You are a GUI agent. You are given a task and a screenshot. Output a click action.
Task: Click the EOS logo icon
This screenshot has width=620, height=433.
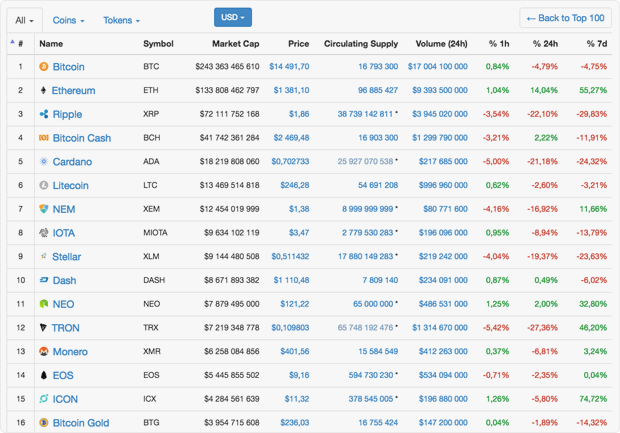43,375
